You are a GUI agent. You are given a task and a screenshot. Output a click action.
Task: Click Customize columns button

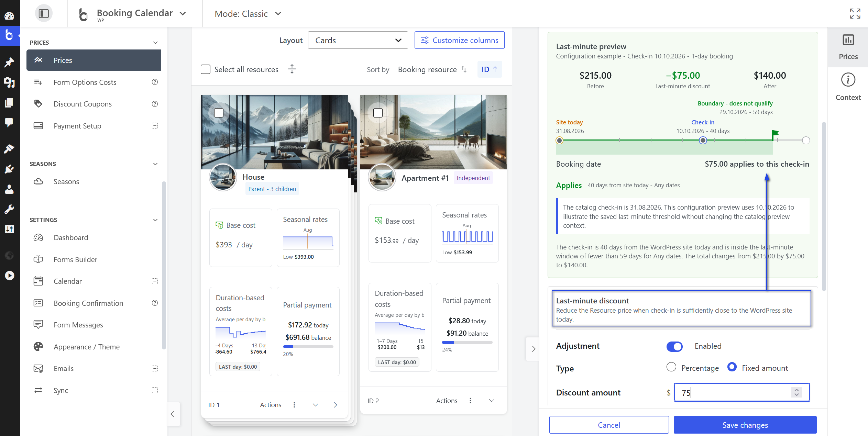[x=459, y=40]
